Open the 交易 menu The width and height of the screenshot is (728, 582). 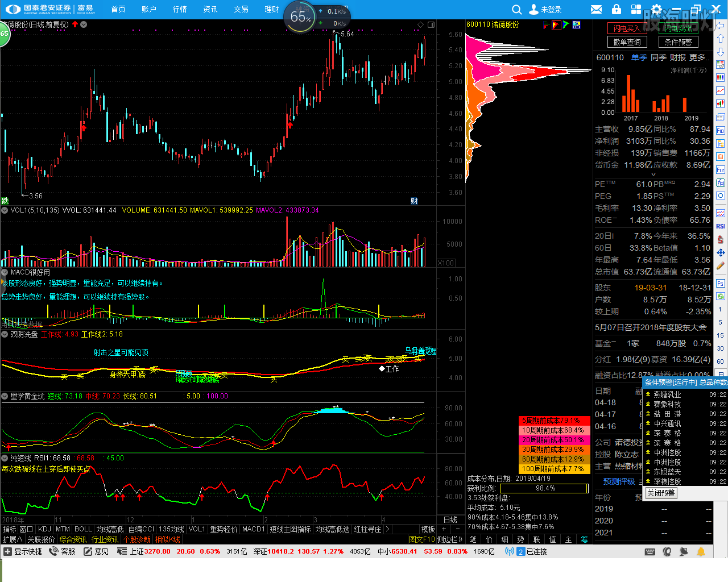pos(241,9)
